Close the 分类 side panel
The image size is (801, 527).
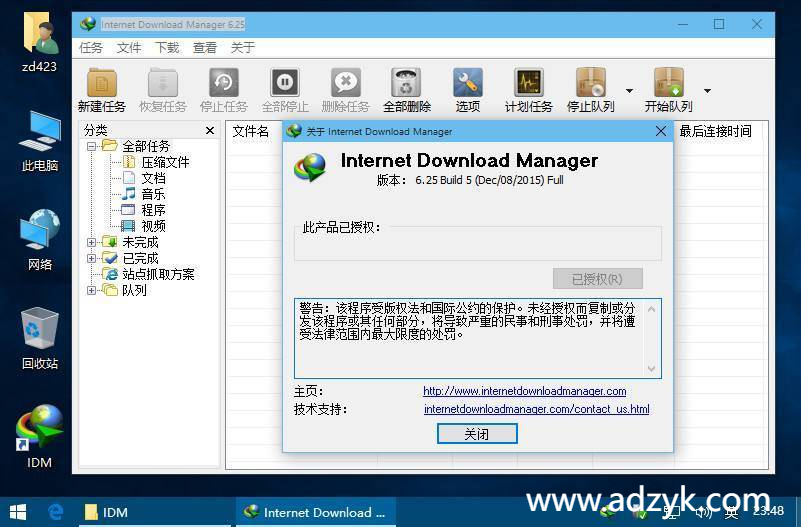pyautogui.click(x=209, y=131)
